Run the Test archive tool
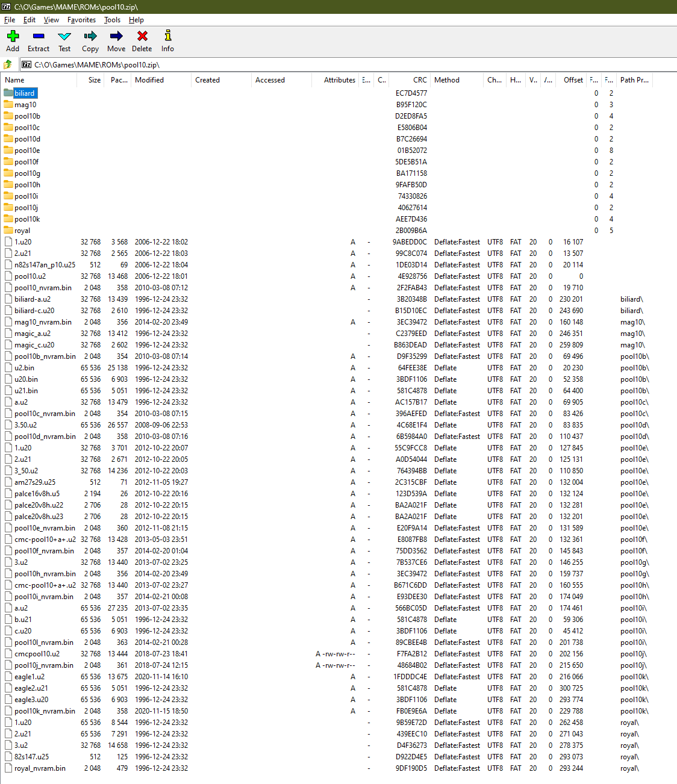Viewport: 677px width, 784px height. pos(64,41)
